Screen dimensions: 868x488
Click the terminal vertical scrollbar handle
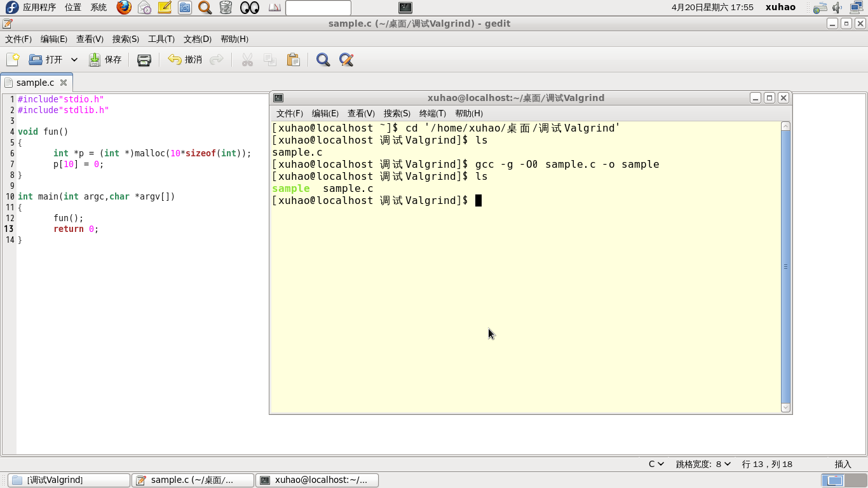[785, 267]
